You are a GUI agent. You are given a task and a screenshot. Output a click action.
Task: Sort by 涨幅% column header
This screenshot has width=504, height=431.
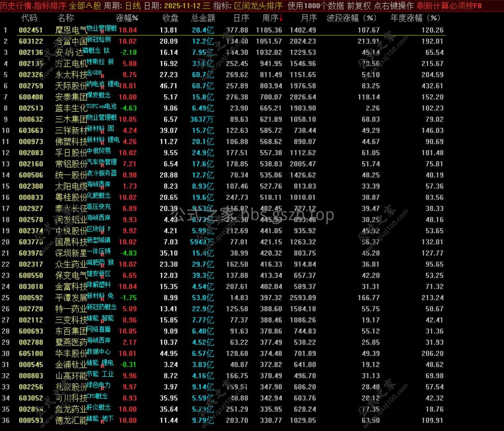click(127, 18)
